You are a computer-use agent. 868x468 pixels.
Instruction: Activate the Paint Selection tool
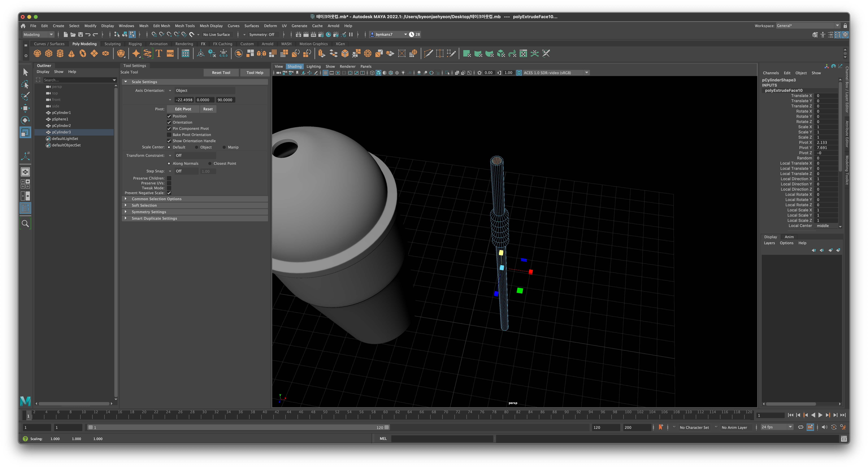[x=25, y=96]
